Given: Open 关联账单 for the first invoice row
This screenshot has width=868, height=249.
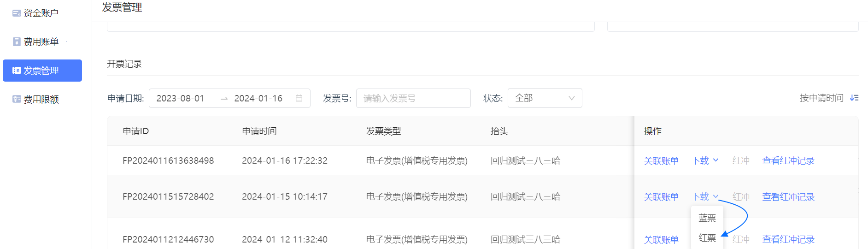Looking at the screenshot, I should (x=661, y=161).
